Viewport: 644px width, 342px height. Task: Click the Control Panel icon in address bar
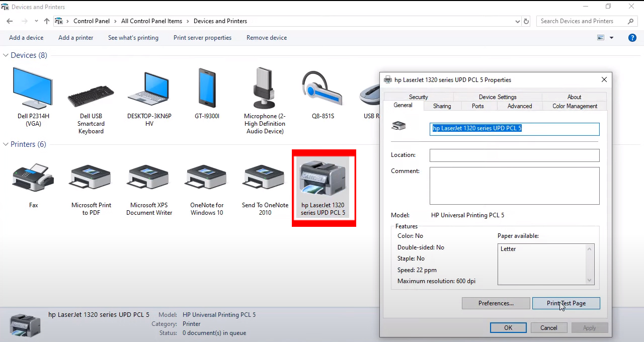pyautogui.click(x=59, y=21)
